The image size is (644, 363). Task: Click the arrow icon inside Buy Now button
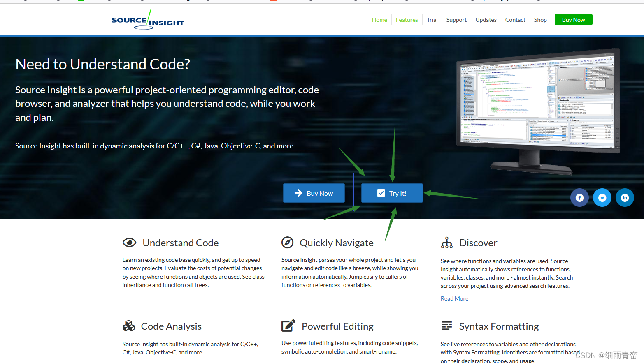(x=298, y=193)
